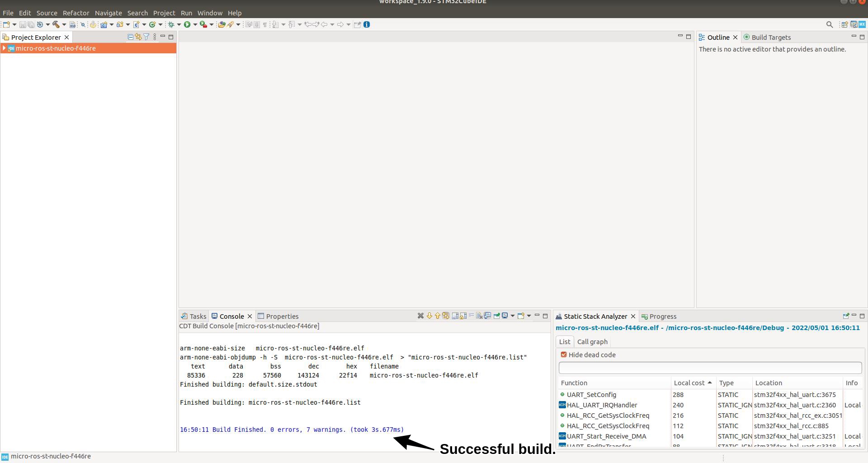Image resolution: width=868 pixels, height=463 pixels.
Task: Click the New file toolbar icon
Action: coord(6,24)
